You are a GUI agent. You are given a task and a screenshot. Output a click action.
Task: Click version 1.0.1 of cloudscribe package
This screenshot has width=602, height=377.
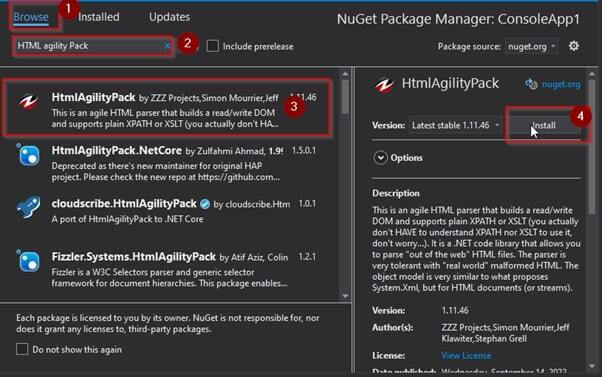(x=307, y=203)
